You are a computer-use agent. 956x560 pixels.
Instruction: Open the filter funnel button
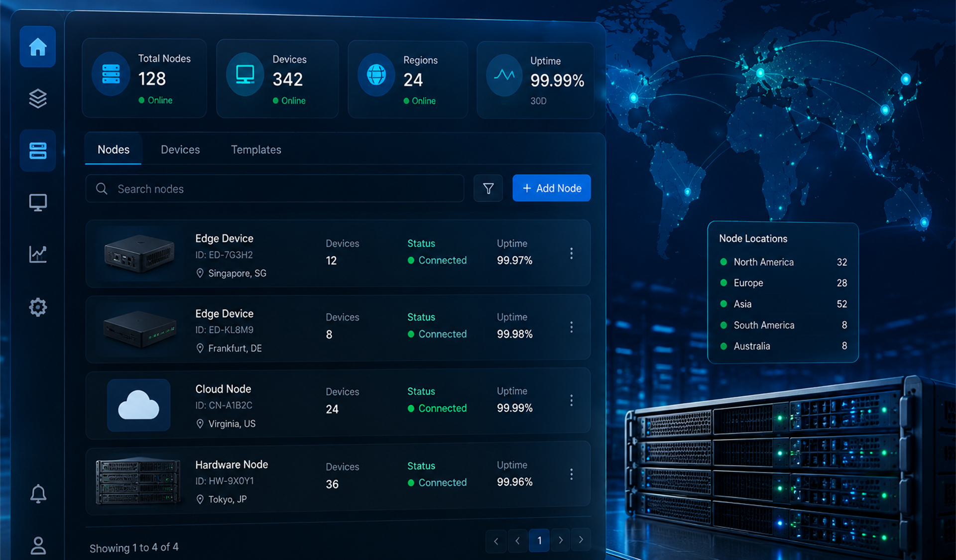488,188
